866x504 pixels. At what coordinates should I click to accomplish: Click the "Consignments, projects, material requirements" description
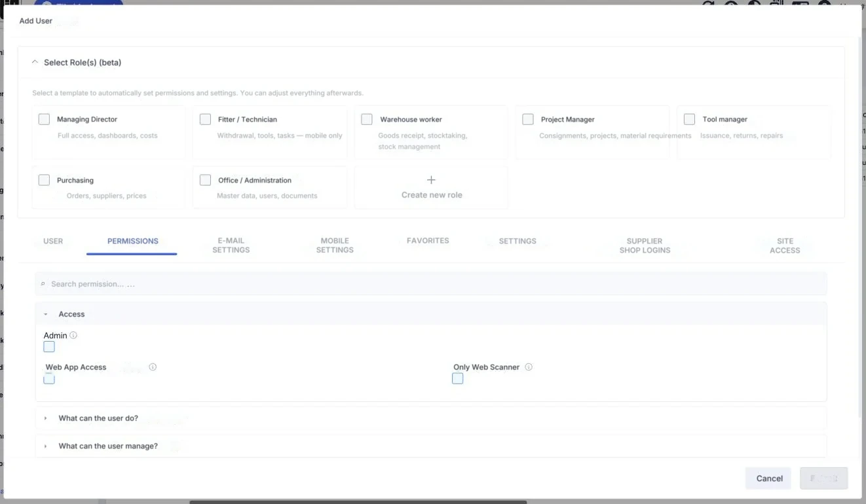pyautogui.click(x=615, y=135)
